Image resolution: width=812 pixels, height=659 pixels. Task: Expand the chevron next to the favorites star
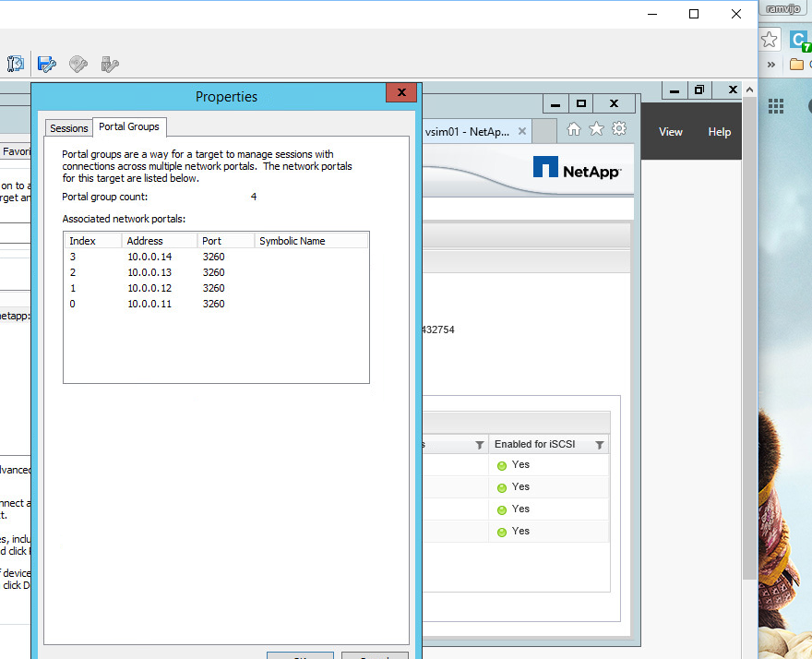[770, 65]
